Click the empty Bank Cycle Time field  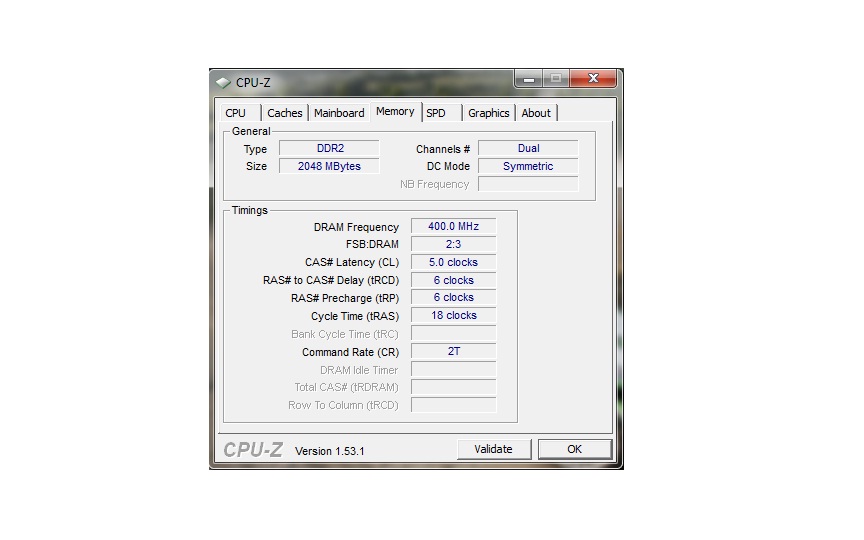click(453, 333)
